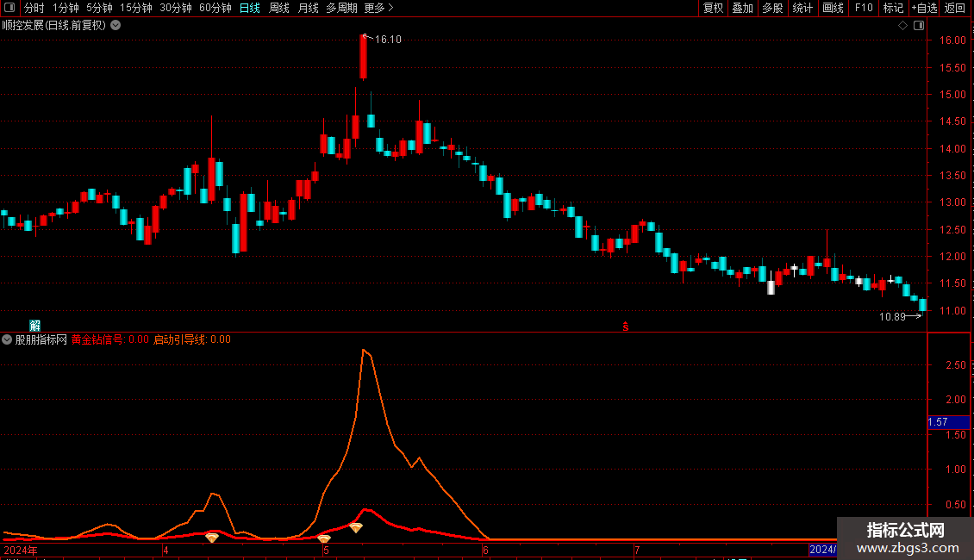Image resolution: width=974 pixels, height=560 pixels.
Task: Click the red S marker above the indicator pane
Action: point(626,327)
